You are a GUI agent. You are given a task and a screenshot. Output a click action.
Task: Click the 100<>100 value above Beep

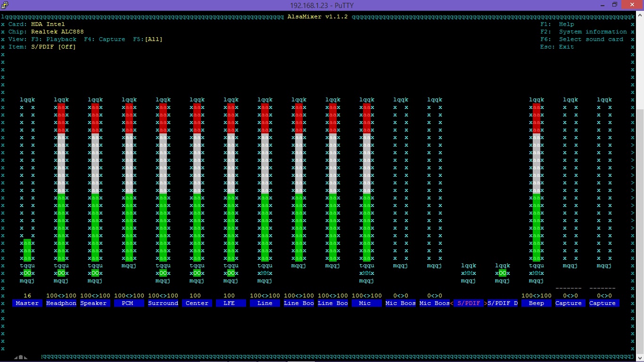pyautogui.click(x=537, y=296)
